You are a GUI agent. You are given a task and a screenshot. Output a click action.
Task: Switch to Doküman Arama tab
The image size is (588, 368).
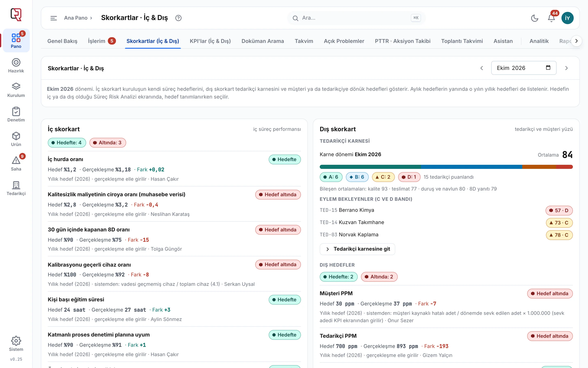[x=263, y=41]
